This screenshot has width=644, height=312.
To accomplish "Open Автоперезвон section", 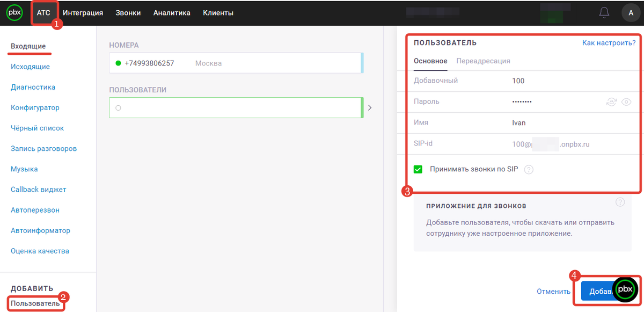I will tap(35, 210).
